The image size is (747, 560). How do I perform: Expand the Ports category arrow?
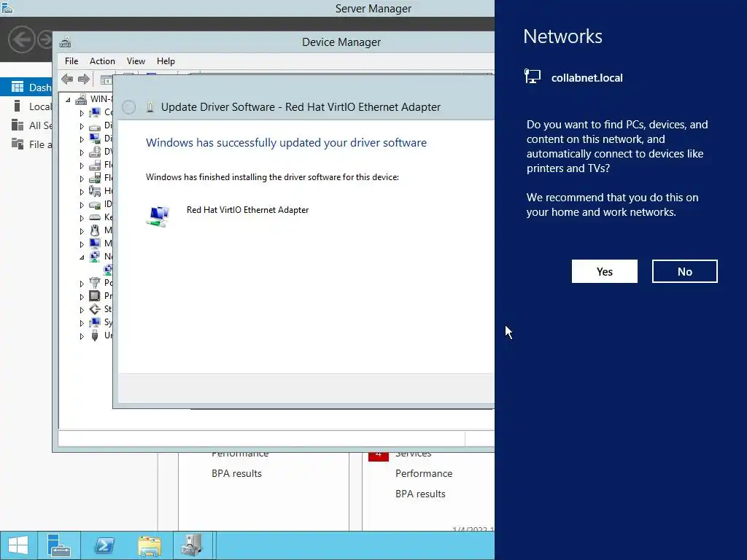point(82,284)
